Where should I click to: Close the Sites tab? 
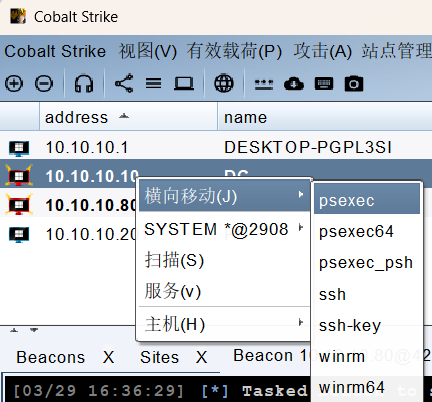click(x=201, y=357)
